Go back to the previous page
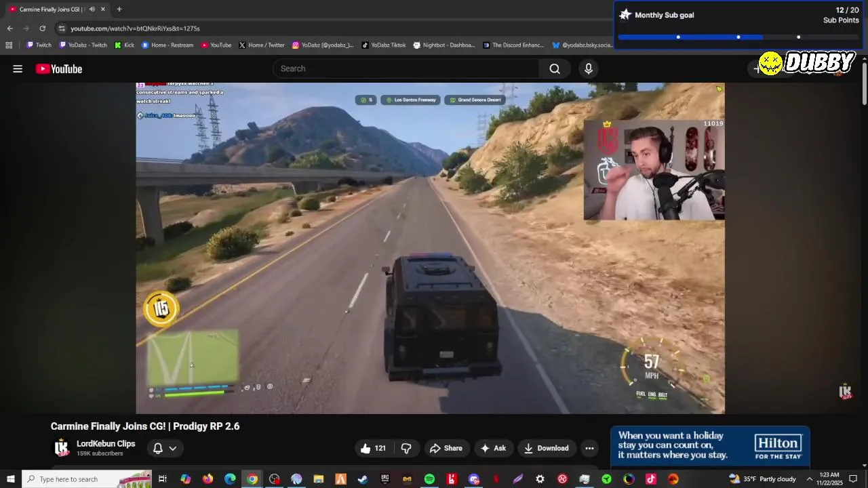The width and height of the screenshot is (868, 488). coord(9,28)
